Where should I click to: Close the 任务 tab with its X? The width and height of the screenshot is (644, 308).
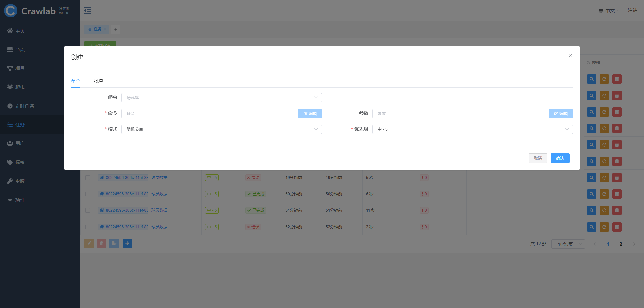tap(105, 29)
